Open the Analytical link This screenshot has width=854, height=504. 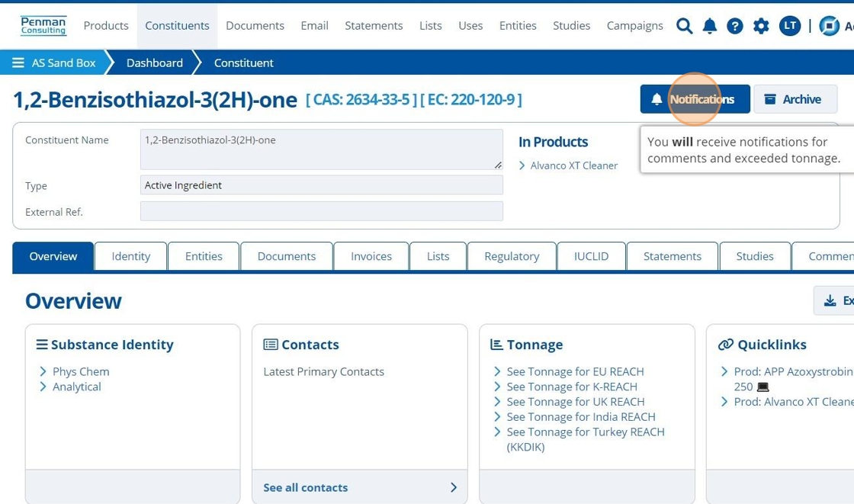click(77, 387)
